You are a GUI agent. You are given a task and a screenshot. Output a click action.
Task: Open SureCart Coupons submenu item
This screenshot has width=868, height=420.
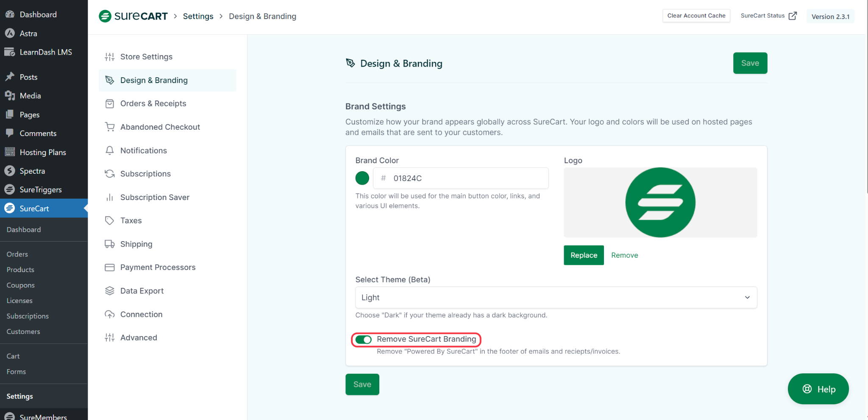[x=21, y=285]
